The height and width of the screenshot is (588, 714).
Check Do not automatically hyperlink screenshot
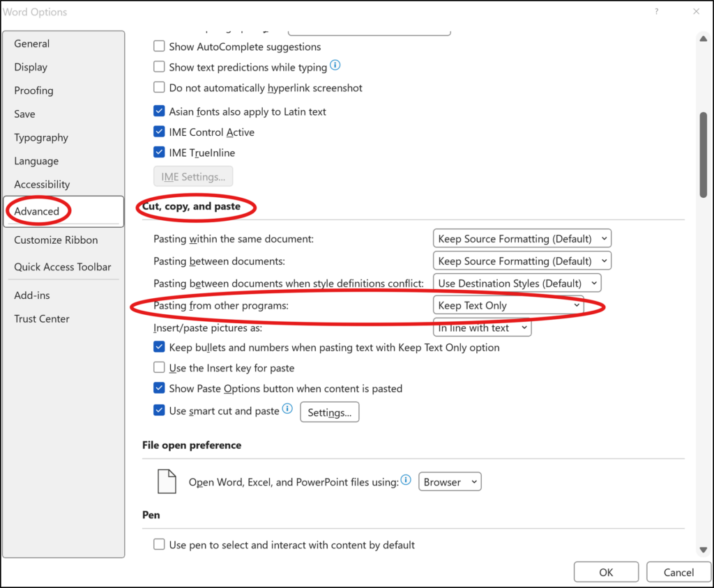tap(159, 88)
